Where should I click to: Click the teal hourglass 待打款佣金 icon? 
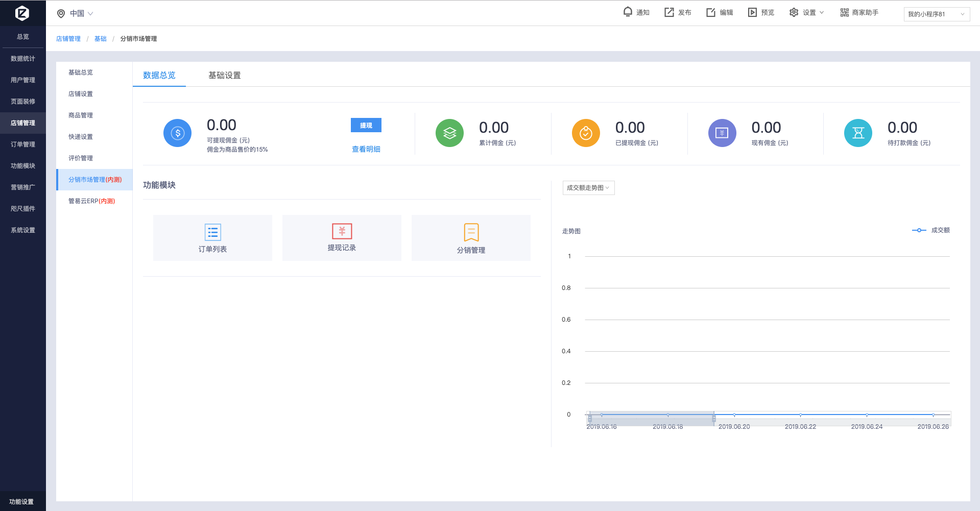[858, 133]
